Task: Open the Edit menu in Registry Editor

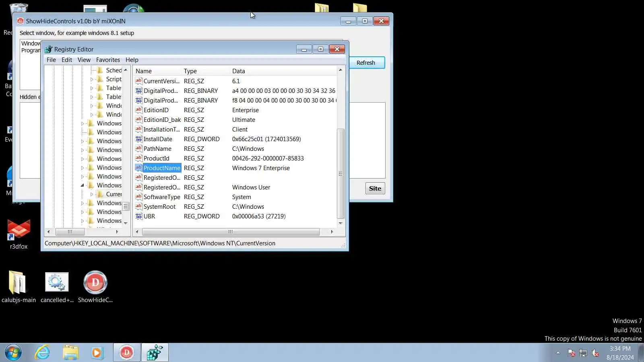Action: (x=67, y=60)
